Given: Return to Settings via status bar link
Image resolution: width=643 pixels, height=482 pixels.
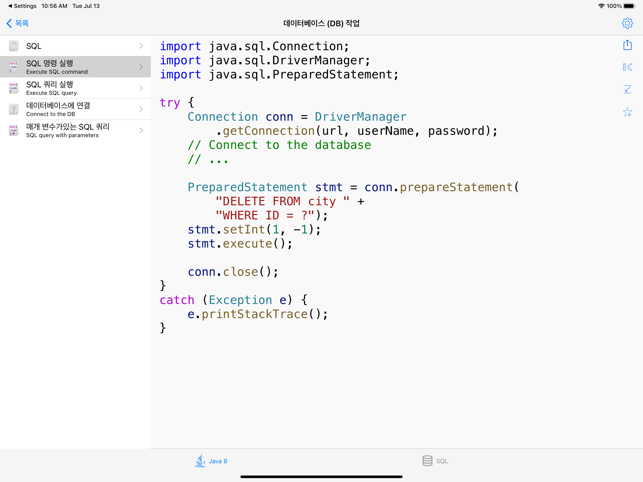Looking at the screenshot, I should click(x=22, y=6).
